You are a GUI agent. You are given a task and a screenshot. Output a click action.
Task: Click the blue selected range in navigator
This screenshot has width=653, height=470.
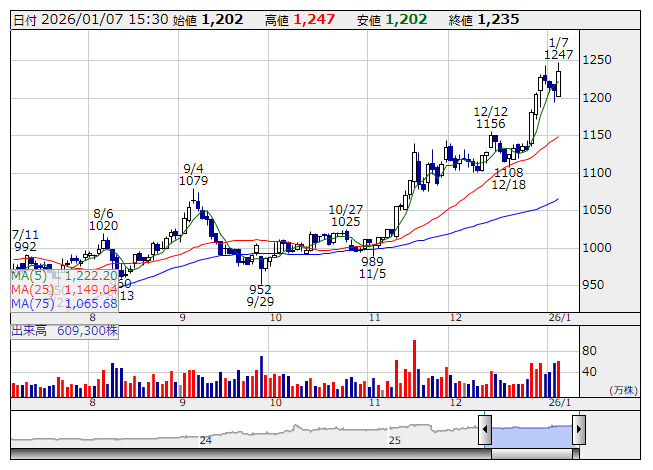(x=531, y=431)
